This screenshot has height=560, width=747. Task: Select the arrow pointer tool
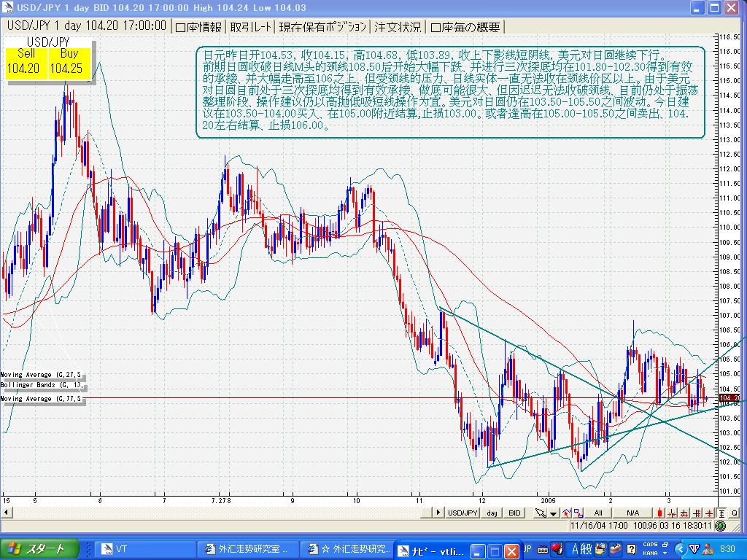tap(540, 513)
